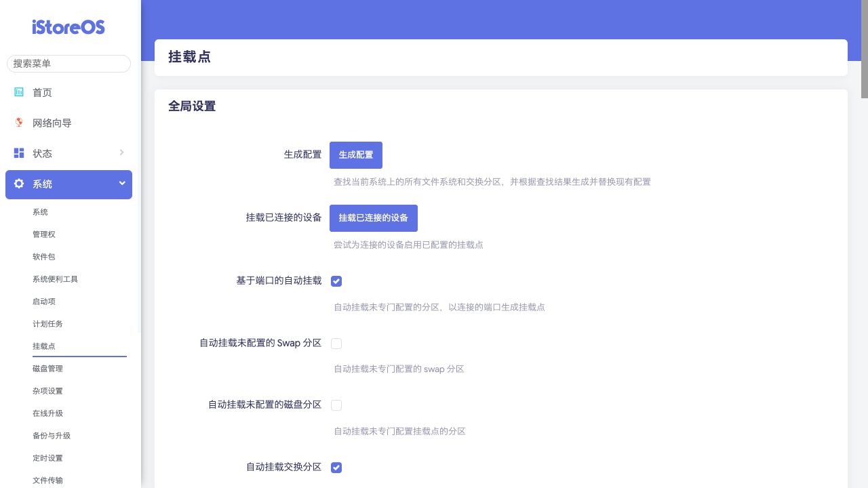
Task: Click the network wizard globe icon
Action: 19,123
